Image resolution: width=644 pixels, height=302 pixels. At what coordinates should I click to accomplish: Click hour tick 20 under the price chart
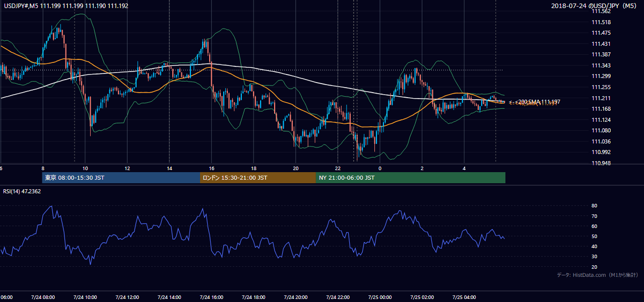pyautogui.click(x=295, y=169)
